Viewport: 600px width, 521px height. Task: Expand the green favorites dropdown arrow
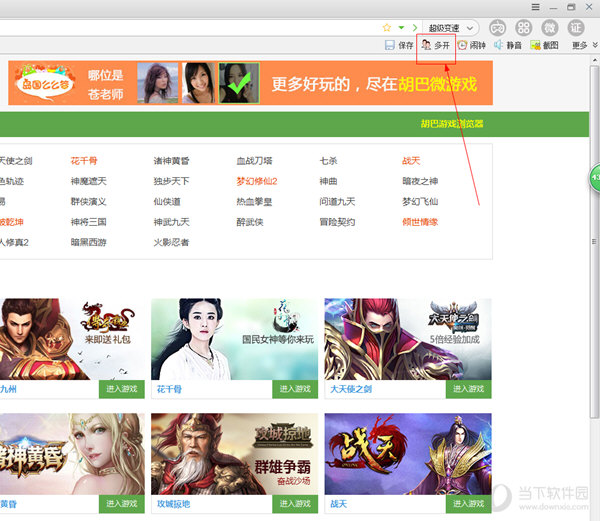(x=401, y=28)
